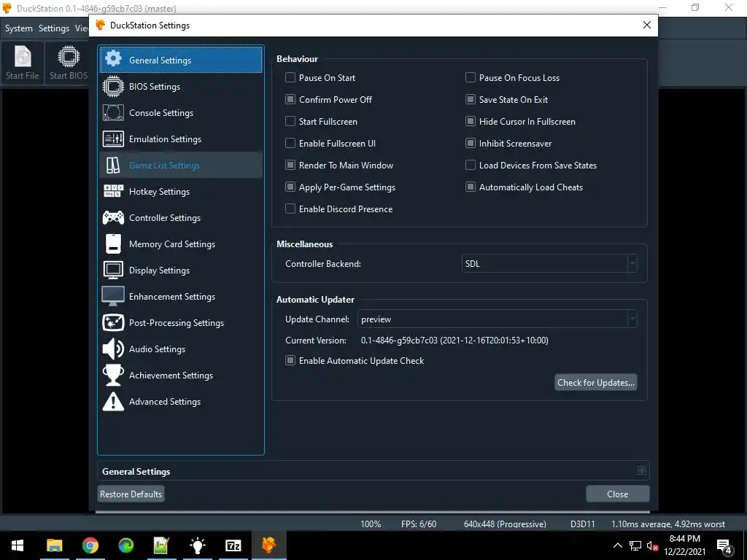Toggle Render To Main Window checkbox
This screenshot has height=560, width=747.
click(x=290, y=166)
